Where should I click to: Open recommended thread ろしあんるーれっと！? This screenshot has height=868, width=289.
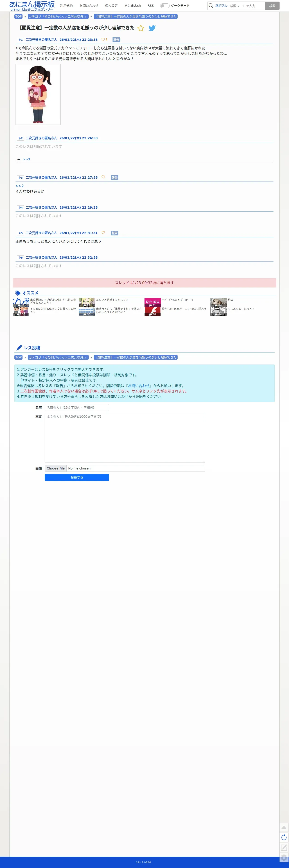(241, 309)
